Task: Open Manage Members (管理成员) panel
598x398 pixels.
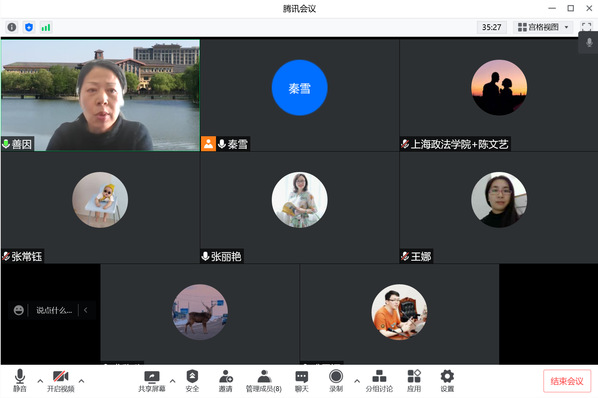Action: click(x=264, y=381)
